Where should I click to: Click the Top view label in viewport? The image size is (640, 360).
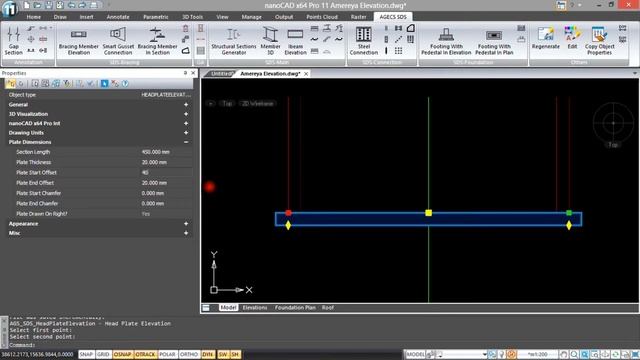(227, 104)
